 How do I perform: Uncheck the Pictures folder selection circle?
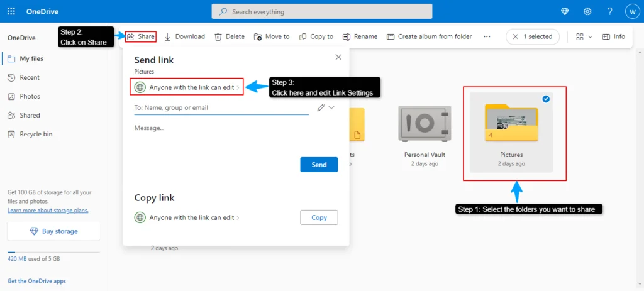tap(546, 99)
